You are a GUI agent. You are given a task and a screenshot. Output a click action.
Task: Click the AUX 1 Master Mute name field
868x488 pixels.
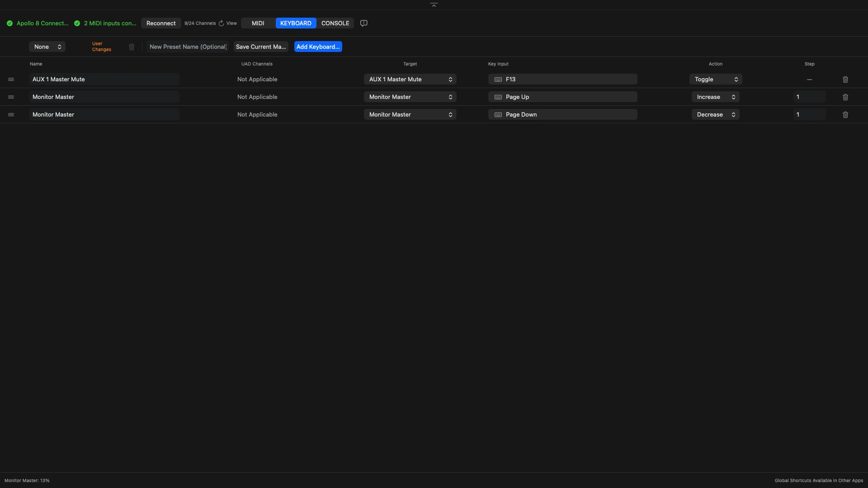pos(104,80)
